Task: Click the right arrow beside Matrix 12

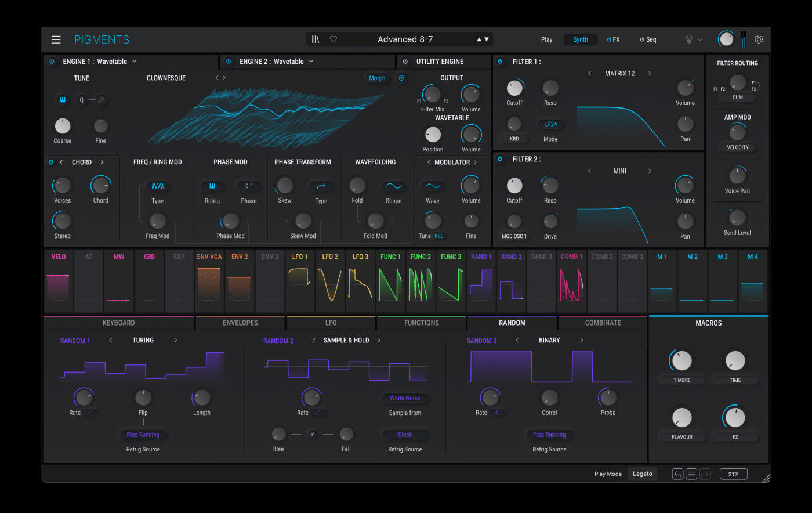Action: point(649,73)
